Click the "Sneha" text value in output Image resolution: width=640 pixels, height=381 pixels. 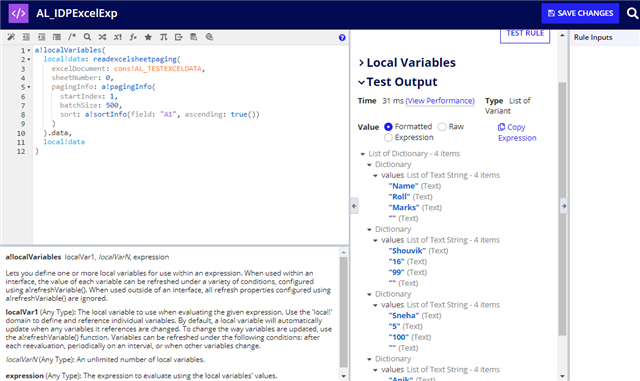pos(404,316)
